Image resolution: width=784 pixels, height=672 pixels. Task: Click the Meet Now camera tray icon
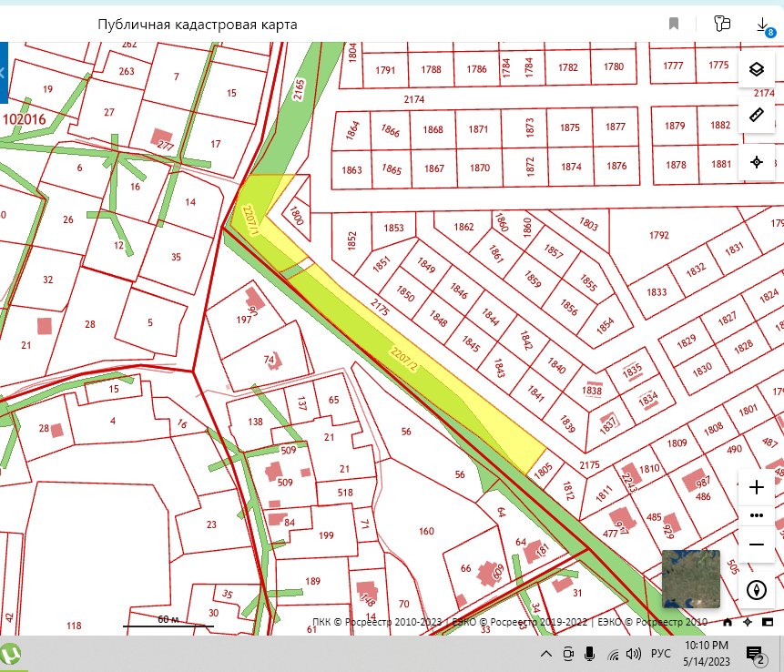[x=568, y=654]
